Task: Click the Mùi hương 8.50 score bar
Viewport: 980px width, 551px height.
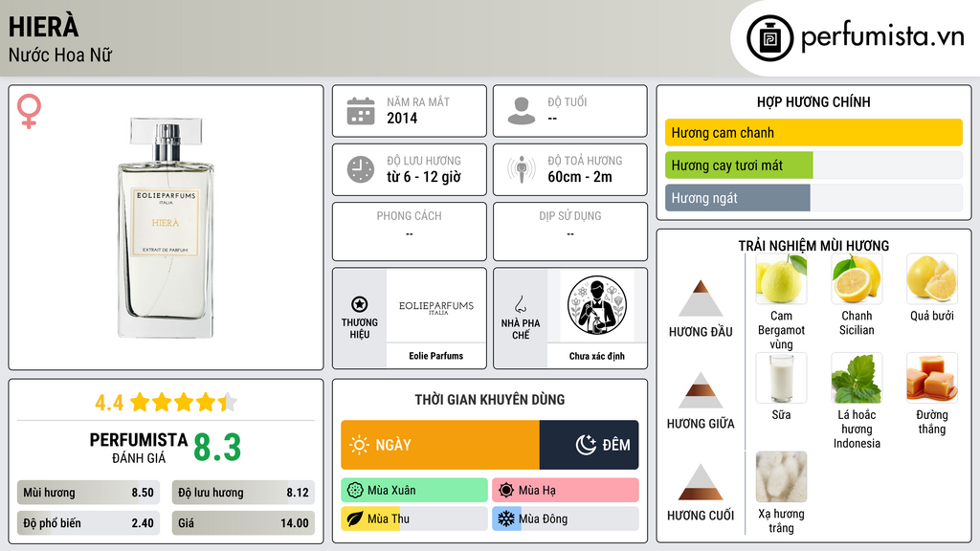Action: tap(88, 493)
